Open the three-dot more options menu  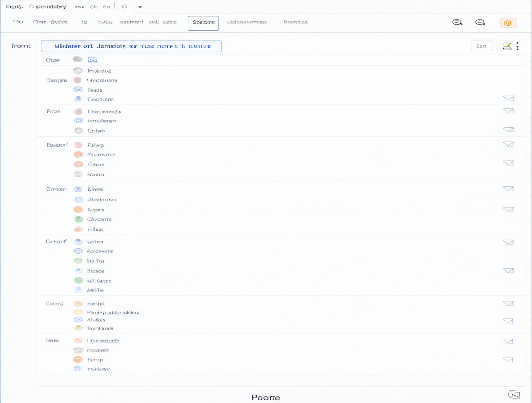tap(518, 46)
